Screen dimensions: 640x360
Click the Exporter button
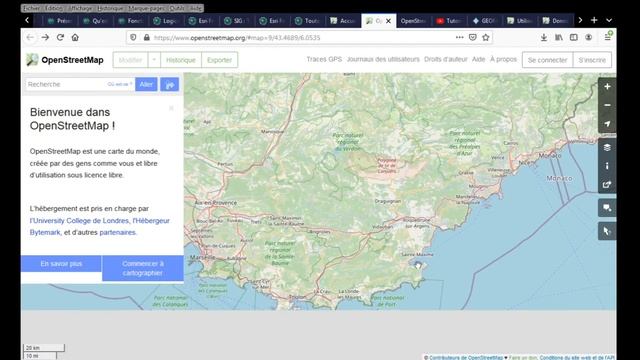220,60
